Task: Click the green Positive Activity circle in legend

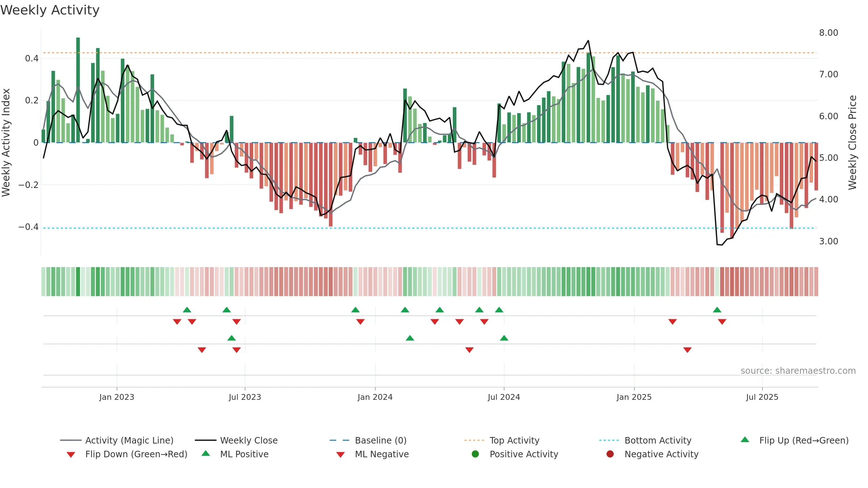Action: pyautogui.click(x=476, y=454)
